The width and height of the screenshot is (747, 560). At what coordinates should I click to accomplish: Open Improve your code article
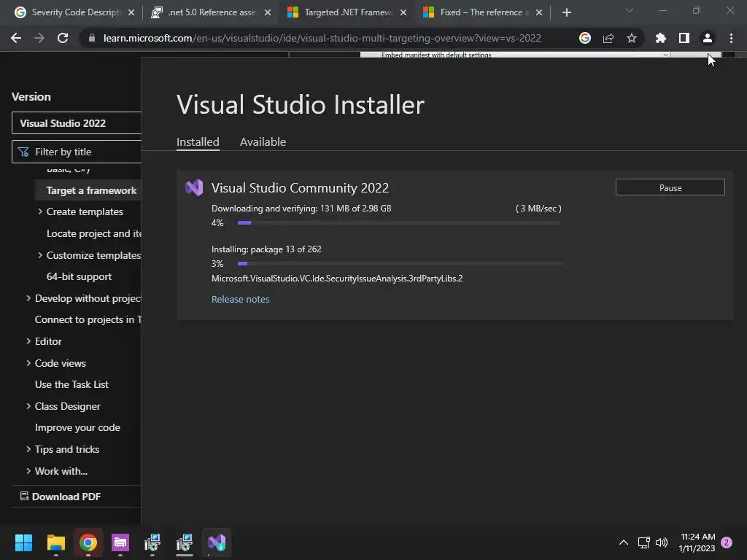[x=77, y=427]
